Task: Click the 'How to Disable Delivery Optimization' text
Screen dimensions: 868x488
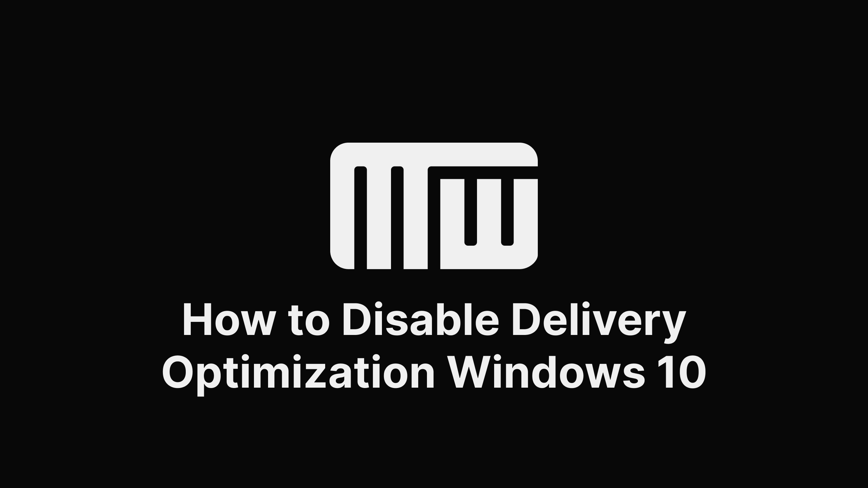Action: [434, 319]
